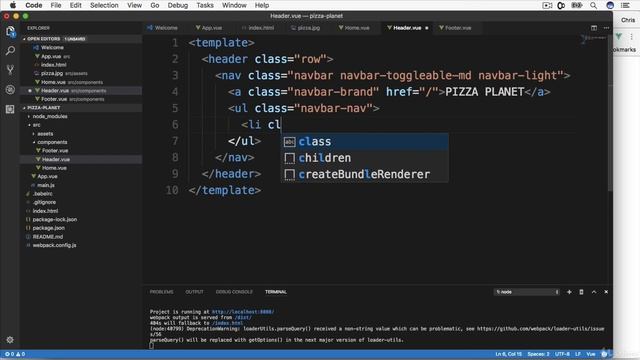The image size is (640, 360).
Task: Open the /index.html link in terminal
Action: (227, 323)
